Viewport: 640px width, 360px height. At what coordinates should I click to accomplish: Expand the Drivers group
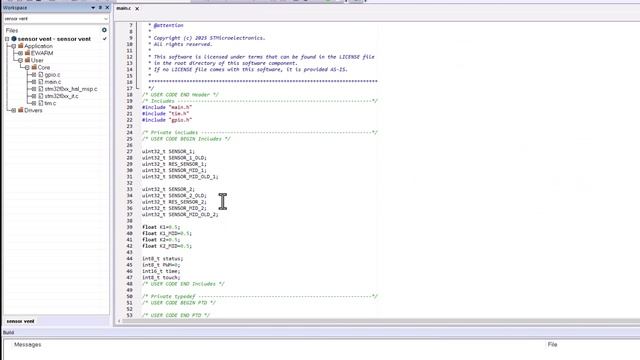click(x=14, y=111)
